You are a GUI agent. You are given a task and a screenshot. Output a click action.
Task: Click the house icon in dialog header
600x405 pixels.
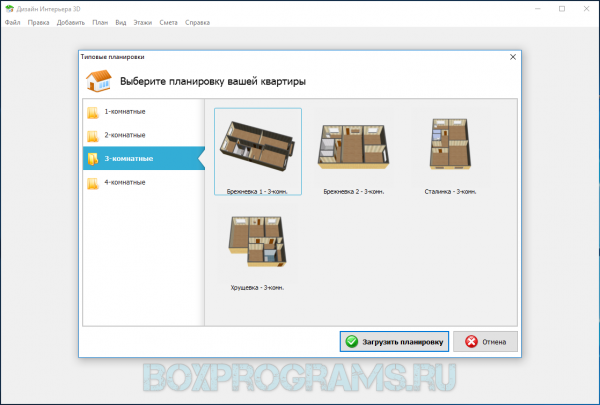(99, 81)
